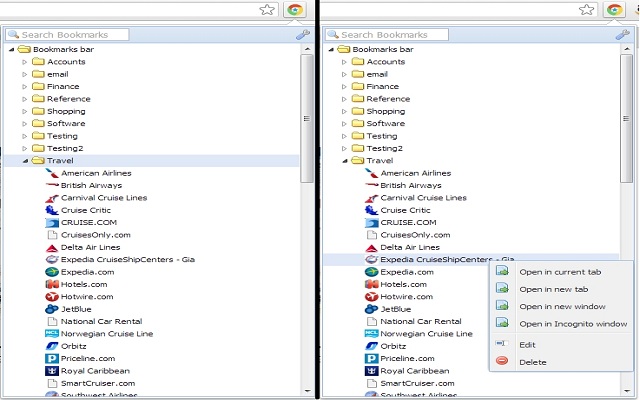Select Shopping folder in left panel
This screenshot has height=400, width=640.
click(x=66, y=111)
